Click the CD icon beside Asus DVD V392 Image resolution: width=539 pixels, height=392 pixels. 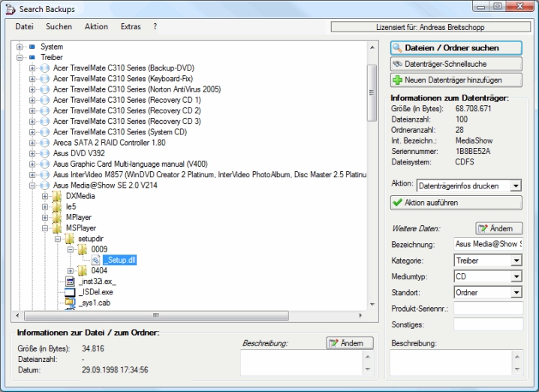click(x=44, y=153)
